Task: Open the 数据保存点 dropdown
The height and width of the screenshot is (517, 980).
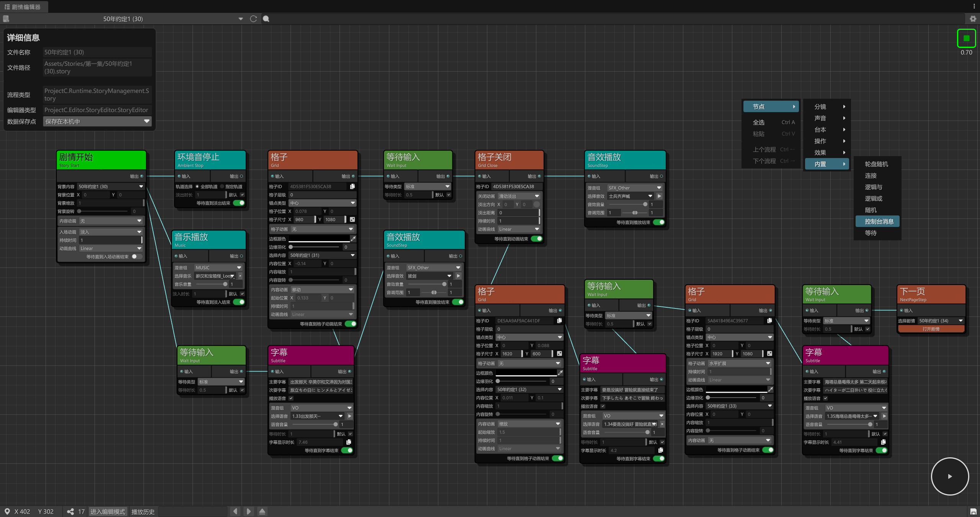Action: point(97,122)
